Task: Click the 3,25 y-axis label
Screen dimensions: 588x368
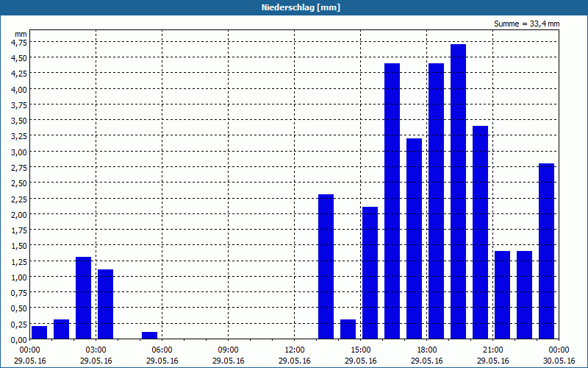Action: (x=19, y=136)
